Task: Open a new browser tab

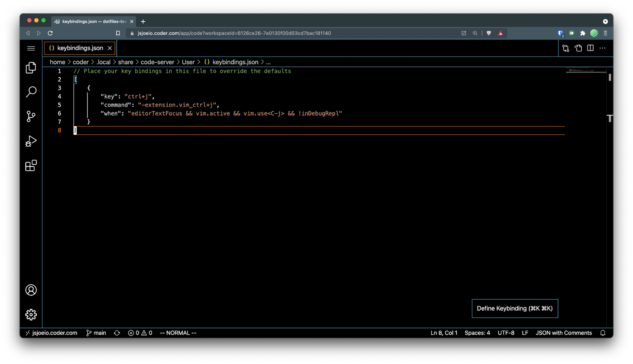Action: tap(143, 22)
